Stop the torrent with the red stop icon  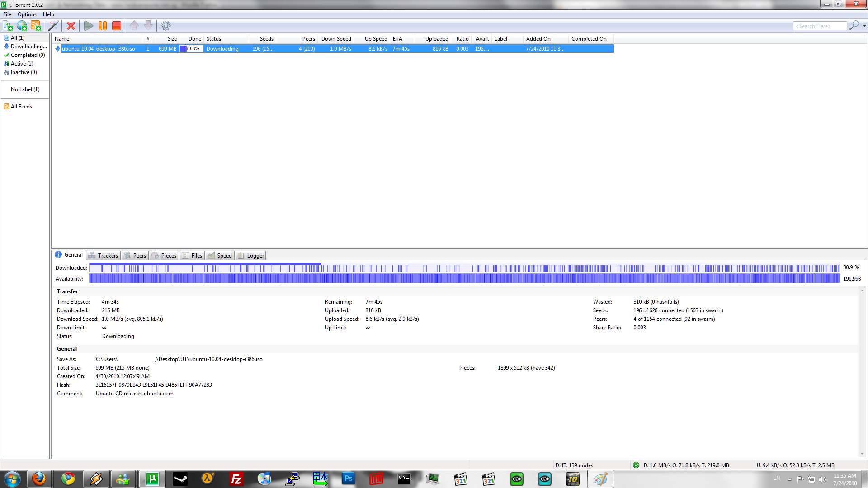[x=117, y=26]
